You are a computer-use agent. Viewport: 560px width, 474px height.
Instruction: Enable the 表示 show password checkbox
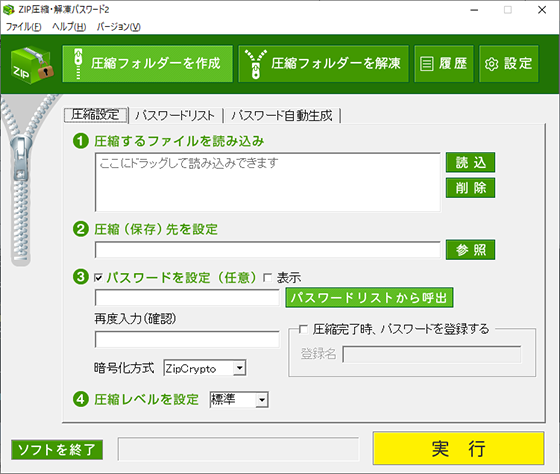pyautogui.click(x=267, y=278)
